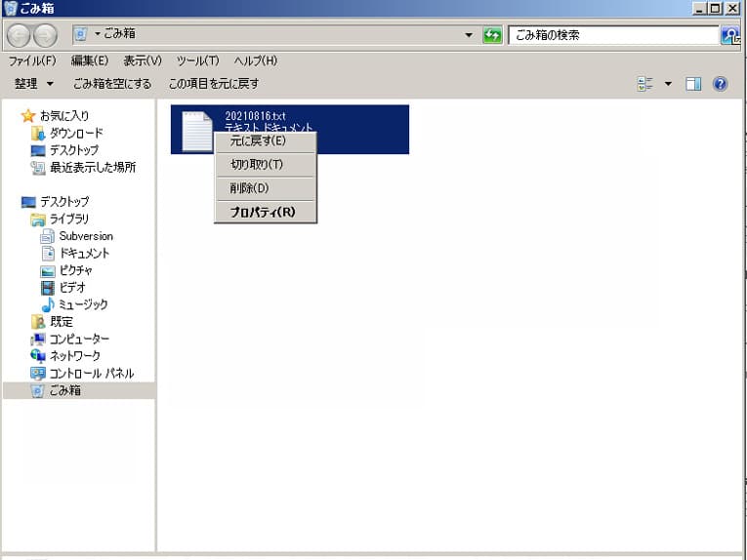Image resolution: width=747 pixels, height=560 pixels.
Task: Click the Back navigation arrow button
Action: pyautogui.click(x=19, y=35)
